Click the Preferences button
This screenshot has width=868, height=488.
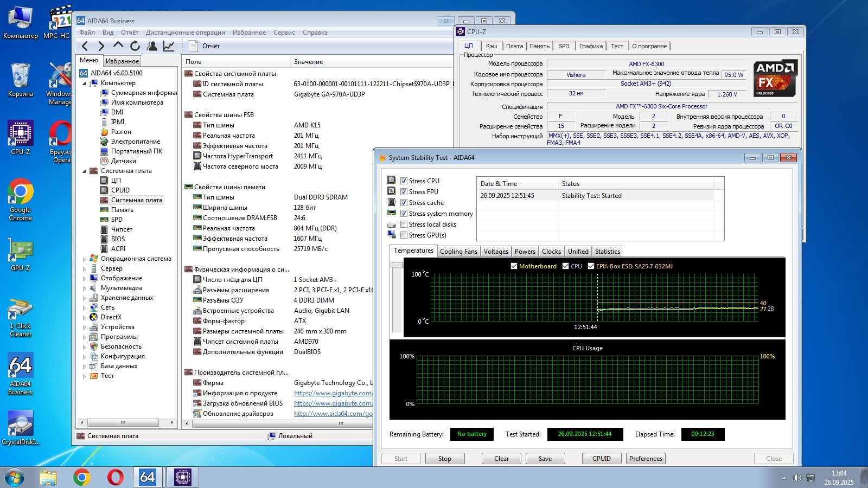[646, 459]
